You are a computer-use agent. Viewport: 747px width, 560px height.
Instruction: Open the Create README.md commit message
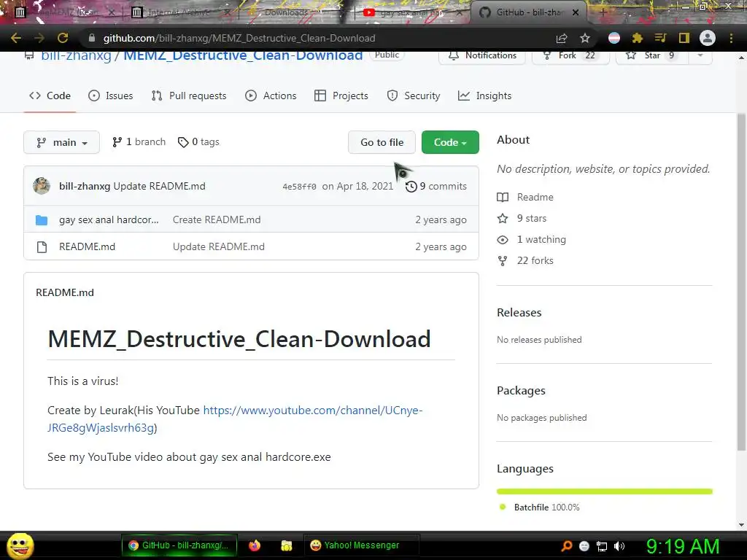(217, 220)
